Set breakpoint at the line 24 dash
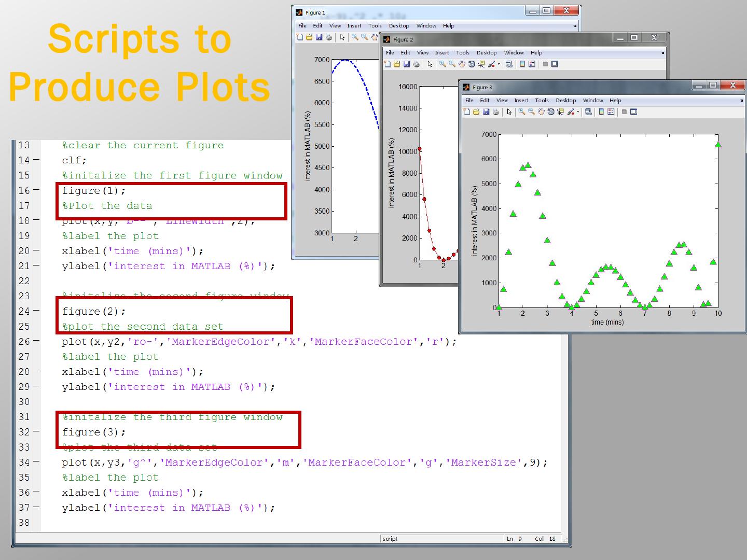 point(36,311)
